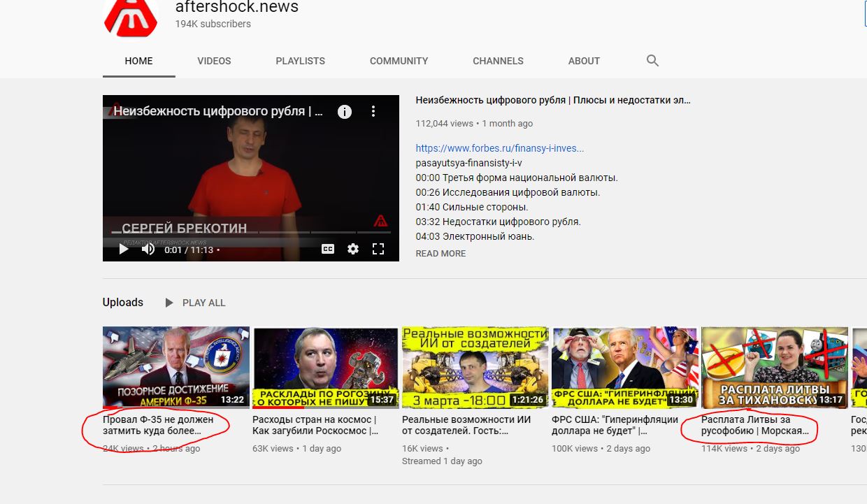Click the 'pasayutsya-finansisty-i-v' description line
The image size is (867, 504).
coord(469,163)
